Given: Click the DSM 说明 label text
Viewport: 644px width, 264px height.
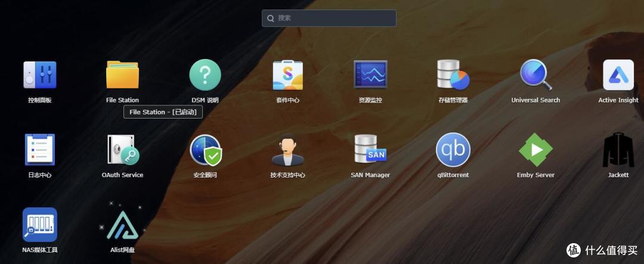Looking at the screenshot, I should pyautogui.click(x=205, y=100).
